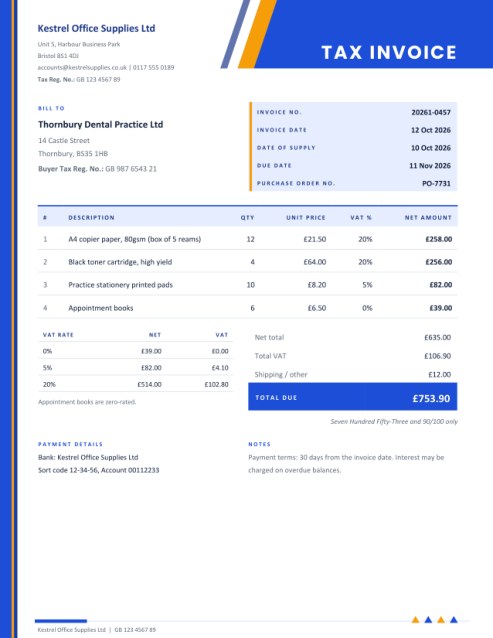
Task: Click the QTY column header
Action: point(247,218)
